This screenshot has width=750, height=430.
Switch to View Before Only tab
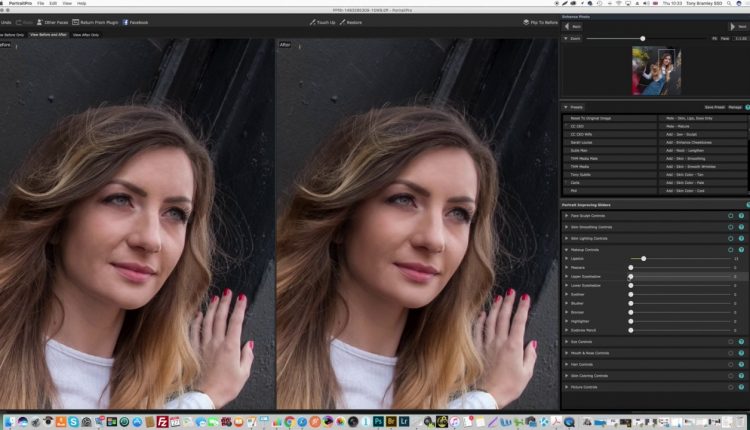click(x=12, y=35)
